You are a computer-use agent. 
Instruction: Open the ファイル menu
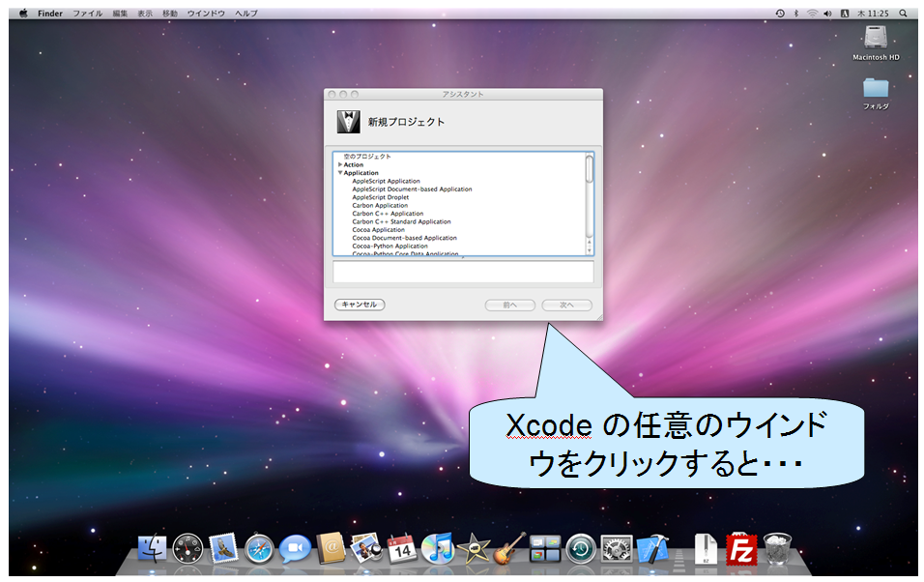(88, 13)
